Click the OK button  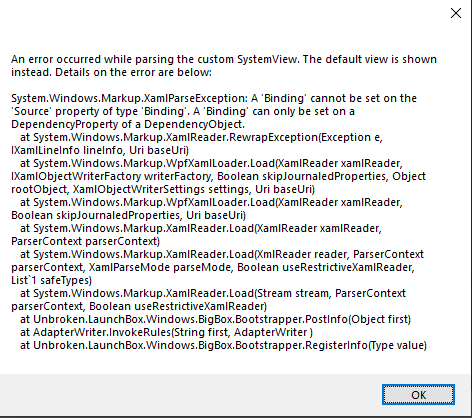point(418,395)
